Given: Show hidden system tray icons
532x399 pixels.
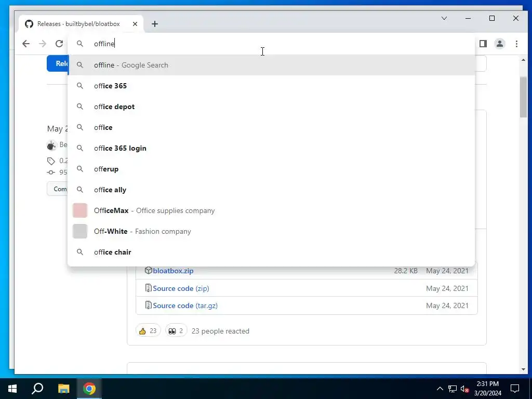Looking at the screenshot, I should [x=440, y=389].
